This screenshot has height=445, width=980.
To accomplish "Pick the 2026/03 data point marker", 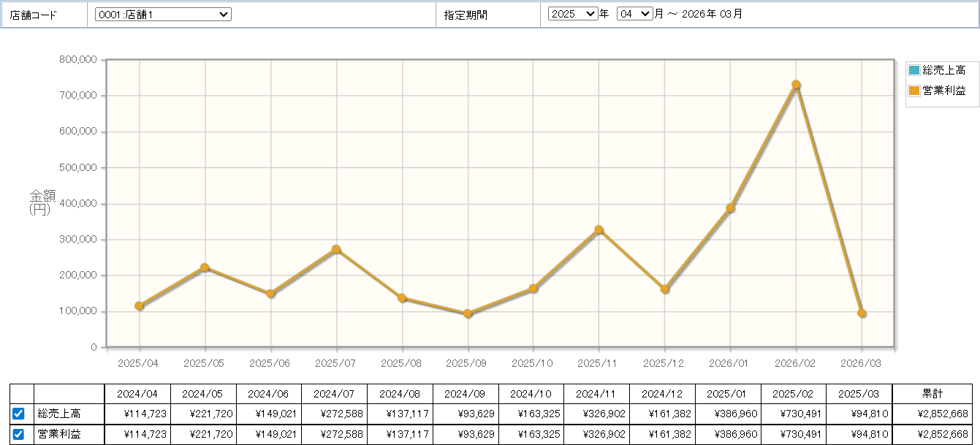I will pos(862,313).
